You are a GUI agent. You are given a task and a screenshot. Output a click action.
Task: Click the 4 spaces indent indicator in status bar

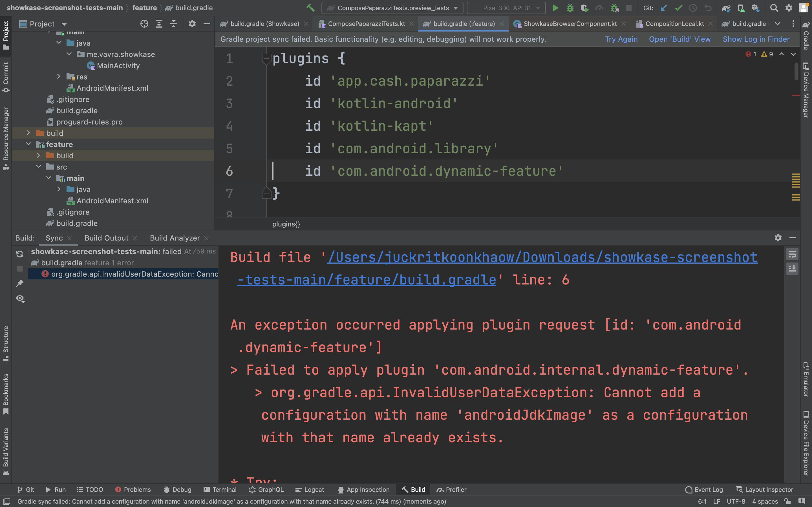765,502
